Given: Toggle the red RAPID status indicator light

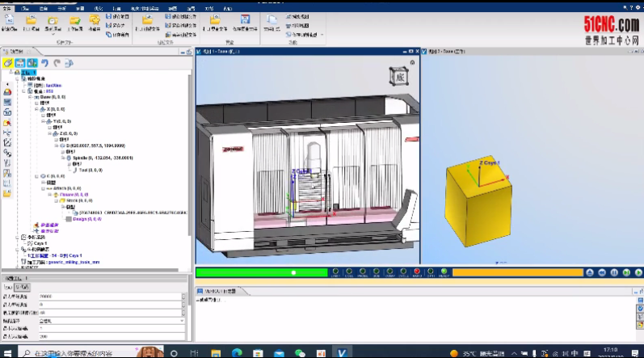Looking at the screenshot, I should pos(417,272).
